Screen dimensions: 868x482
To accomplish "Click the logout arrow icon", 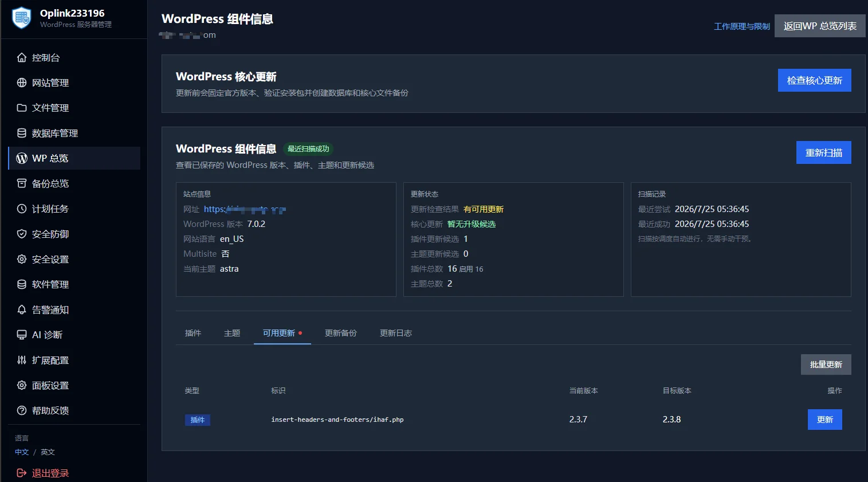I will point(22,473).
